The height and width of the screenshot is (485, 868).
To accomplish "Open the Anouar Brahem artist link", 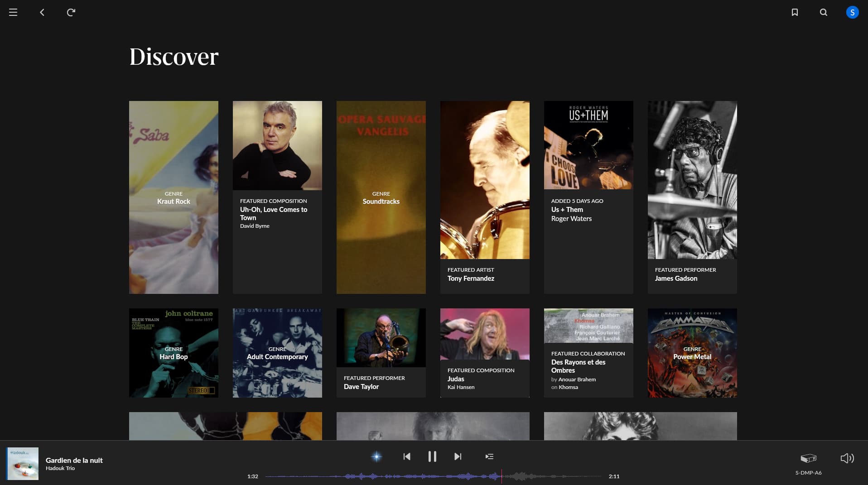I will pyautogui.click(x=577, y=379).
